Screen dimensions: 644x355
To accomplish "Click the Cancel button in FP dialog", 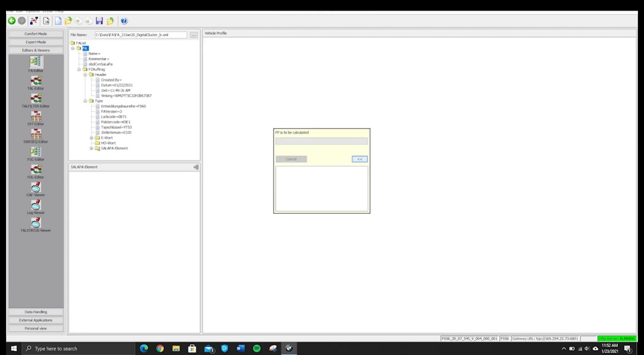I will [x=291, y=159].
